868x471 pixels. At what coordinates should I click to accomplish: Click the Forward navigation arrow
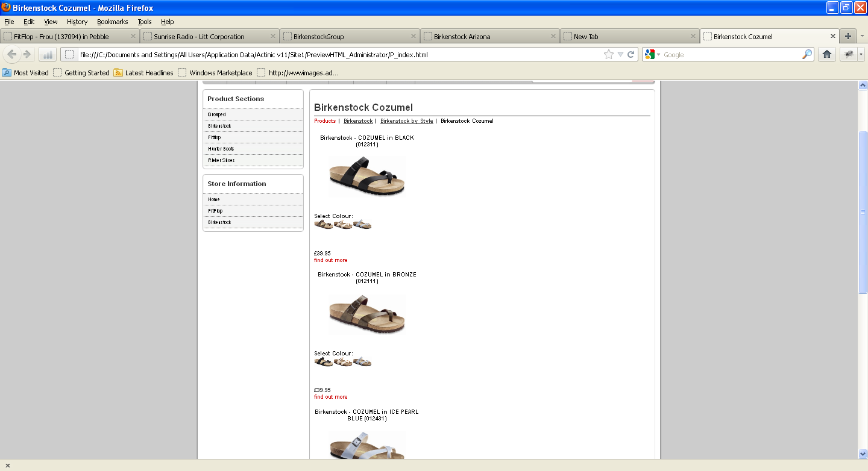coord(27,55)
